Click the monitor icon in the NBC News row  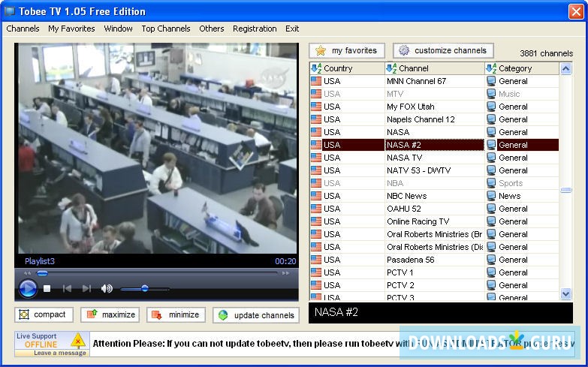pyautogui.click(x=491, y=196)
